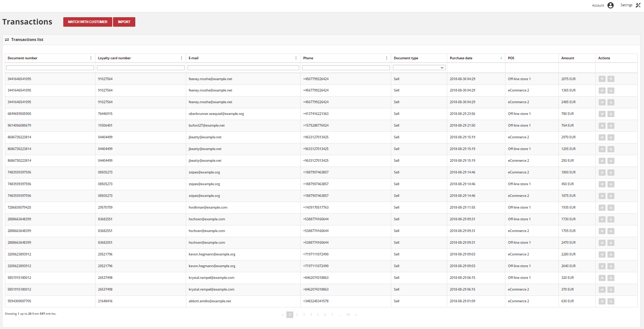Image resolution: width=644 pixels, height=329 pixels.
Task: Edit the 2470 EUR transaction
Action: (602, 243)
